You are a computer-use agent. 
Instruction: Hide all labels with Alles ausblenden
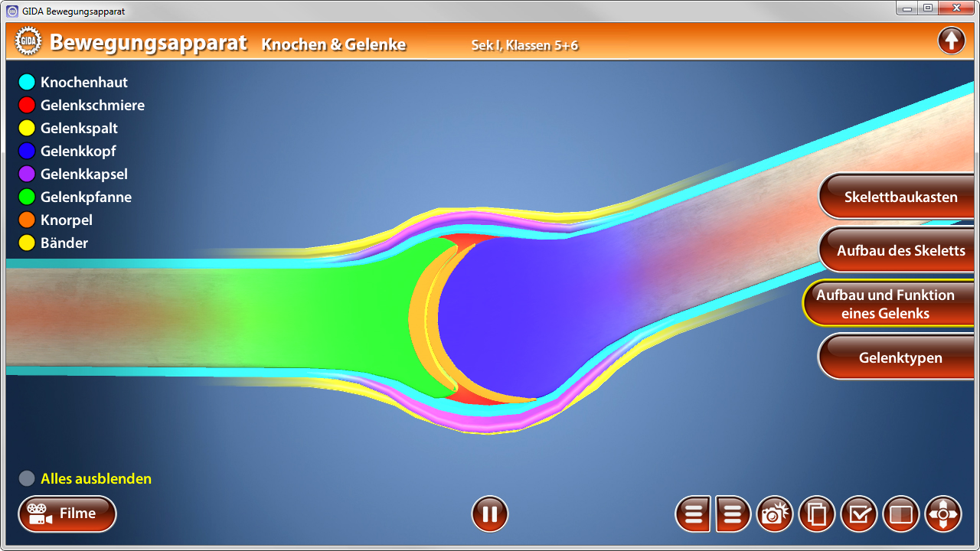(96, 479)
